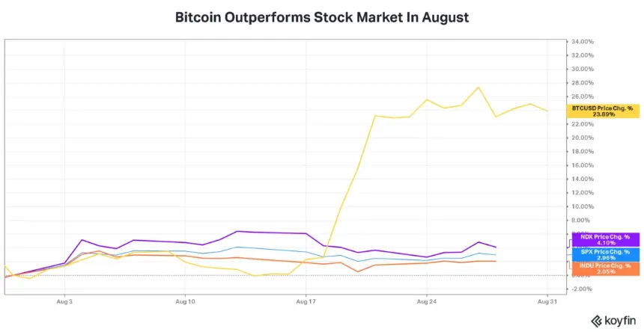Select the BTCUSD Price Chg. % label

[x=603, y=111]
